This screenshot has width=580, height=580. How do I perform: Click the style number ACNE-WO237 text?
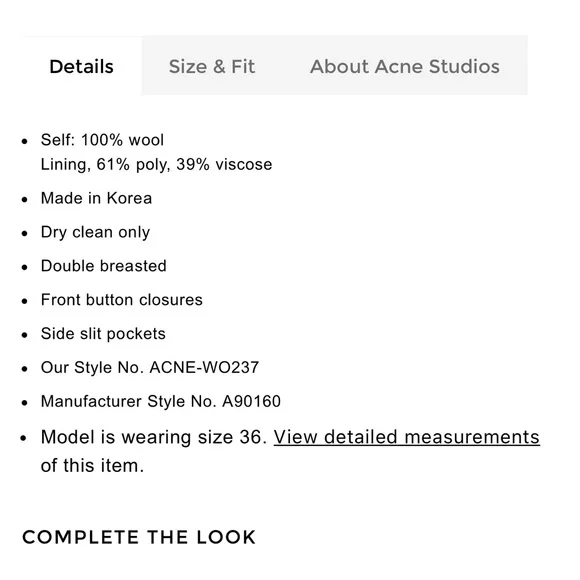204,367
